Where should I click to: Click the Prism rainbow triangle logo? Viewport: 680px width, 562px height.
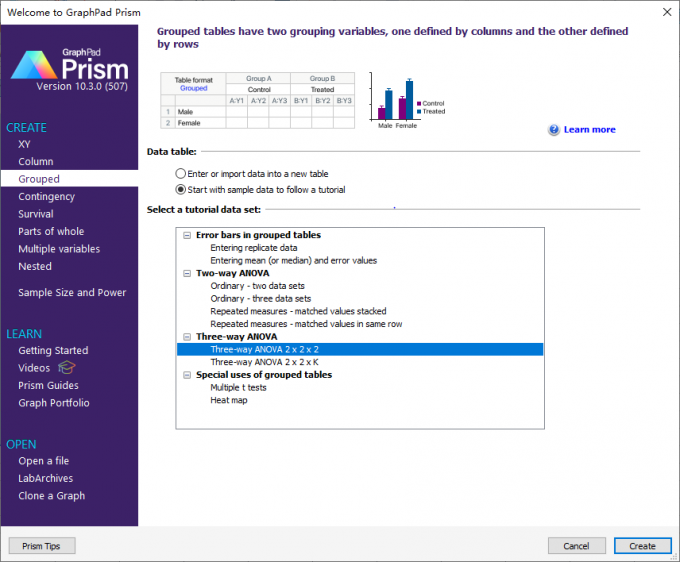34,65
